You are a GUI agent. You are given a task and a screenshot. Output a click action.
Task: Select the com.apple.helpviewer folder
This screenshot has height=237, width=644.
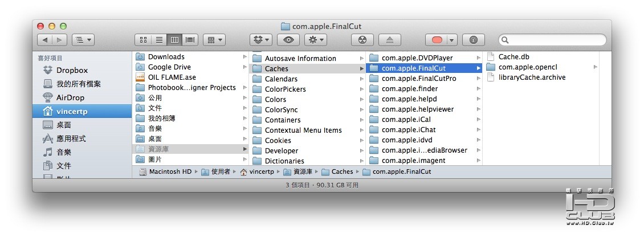coord(424,109)
